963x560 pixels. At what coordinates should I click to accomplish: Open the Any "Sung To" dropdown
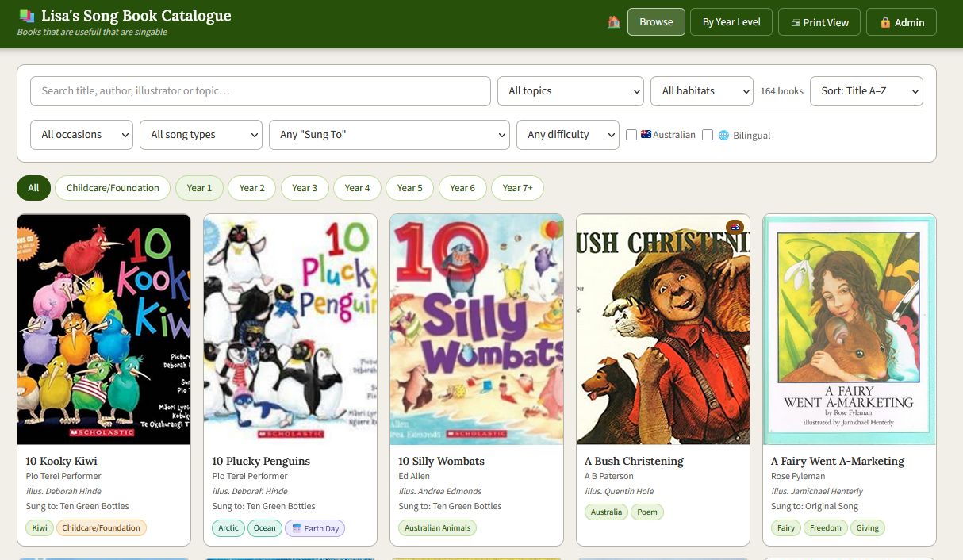389,135
